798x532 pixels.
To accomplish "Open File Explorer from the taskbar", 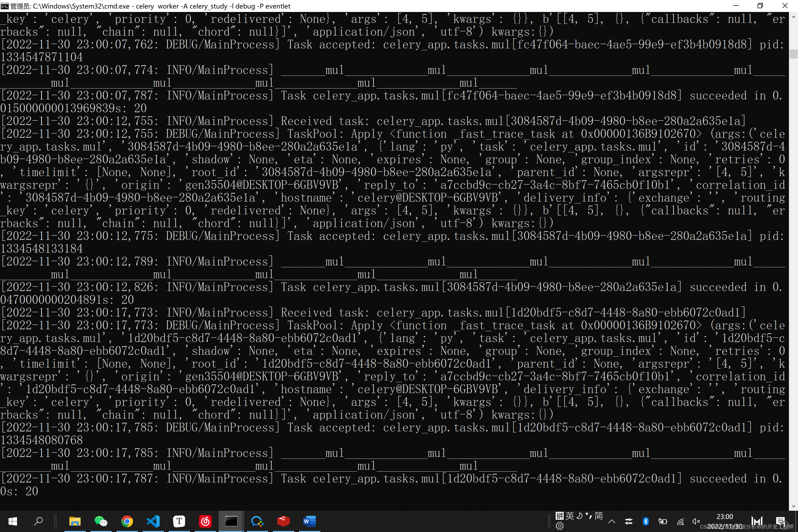I will point(75,521).
